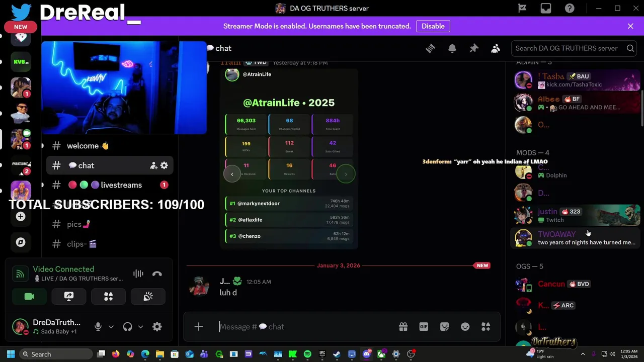Open Epic Games Launcher from the taskbar

[322, 354]
